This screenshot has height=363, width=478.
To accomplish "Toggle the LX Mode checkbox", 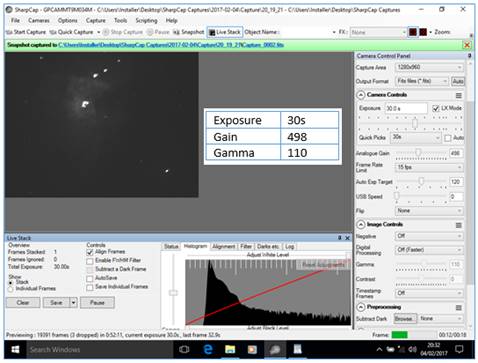I will (435, 108).
